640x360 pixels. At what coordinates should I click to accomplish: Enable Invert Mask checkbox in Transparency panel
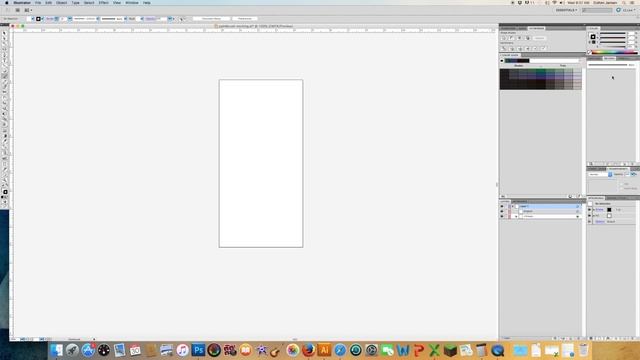coord(621,189)
